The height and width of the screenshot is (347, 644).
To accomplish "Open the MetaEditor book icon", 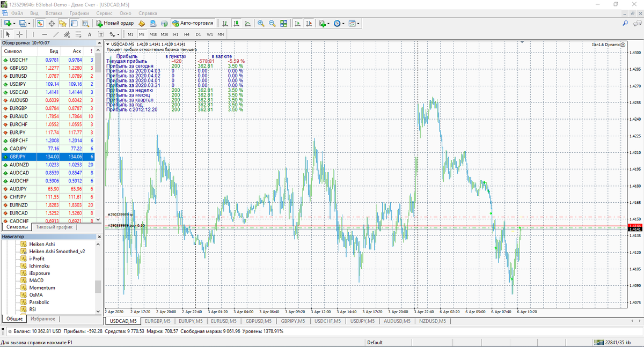I will click(x=142, y=23).
